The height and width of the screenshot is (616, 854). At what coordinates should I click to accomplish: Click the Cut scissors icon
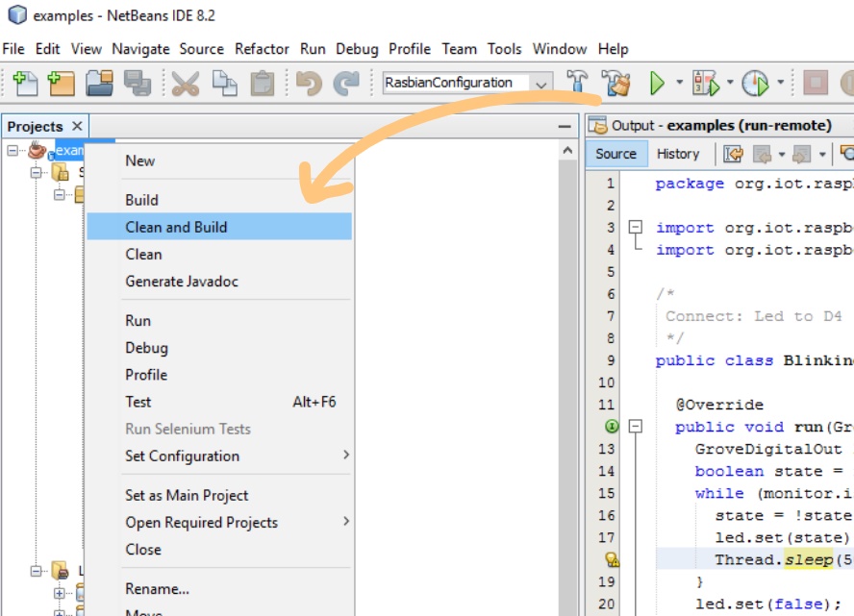[186, 84]
